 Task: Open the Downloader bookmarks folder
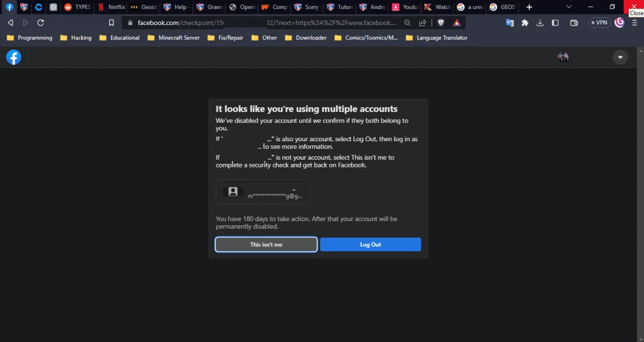(x=305, y=38)
